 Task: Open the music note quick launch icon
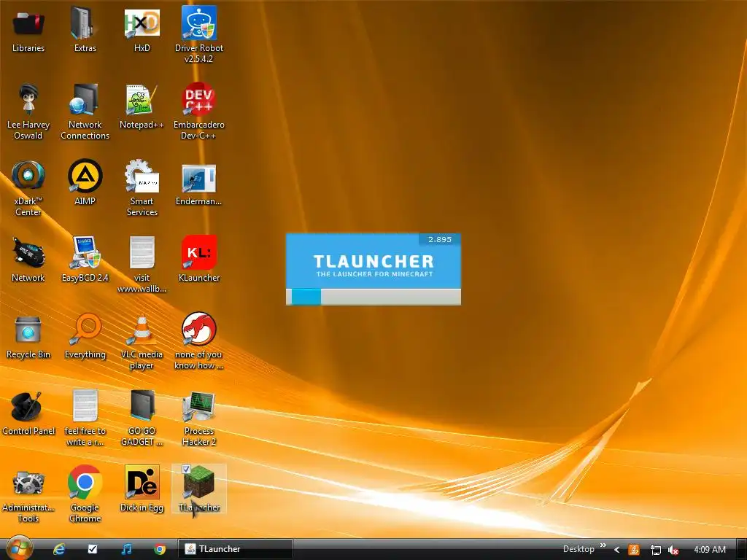126,549
